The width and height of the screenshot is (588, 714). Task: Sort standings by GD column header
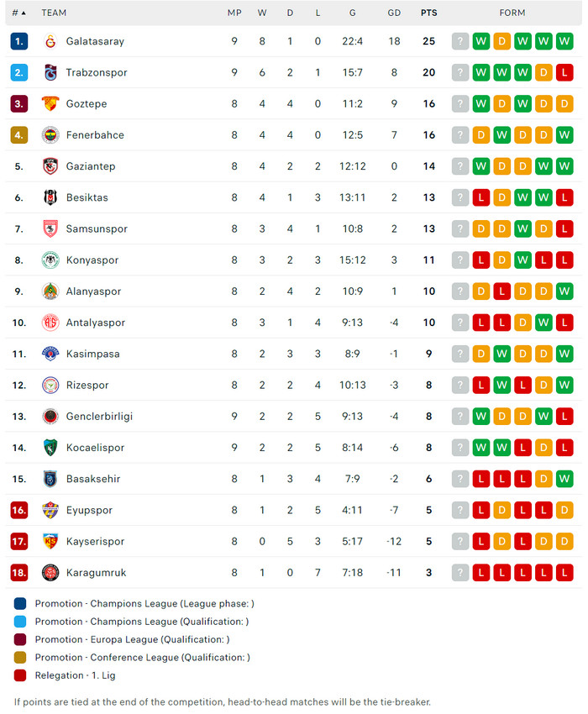[x=394, y=13]
